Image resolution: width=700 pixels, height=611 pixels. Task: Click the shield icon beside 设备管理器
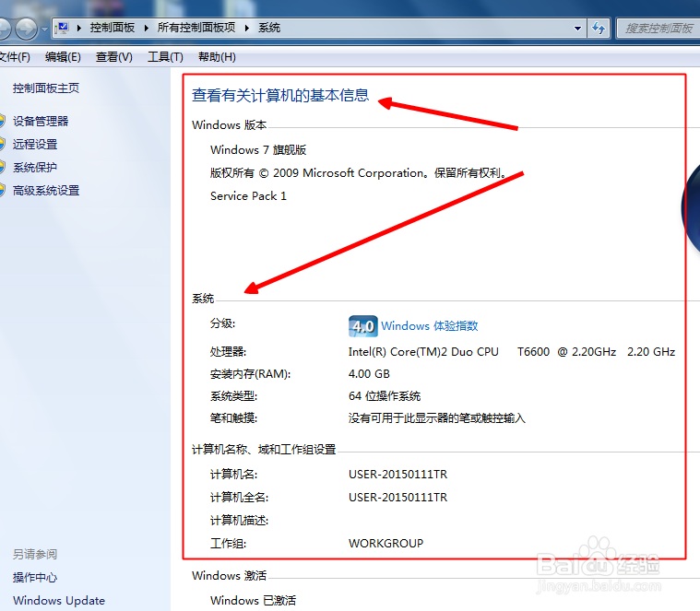(x=3, y=122)
